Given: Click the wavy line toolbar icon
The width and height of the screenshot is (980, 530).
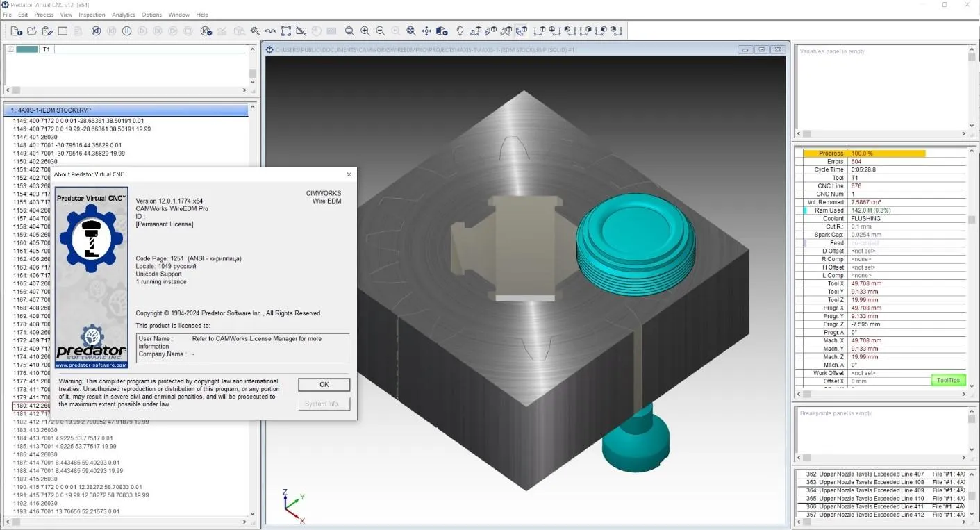Looking at the screenshot, I should pos(270,31).
